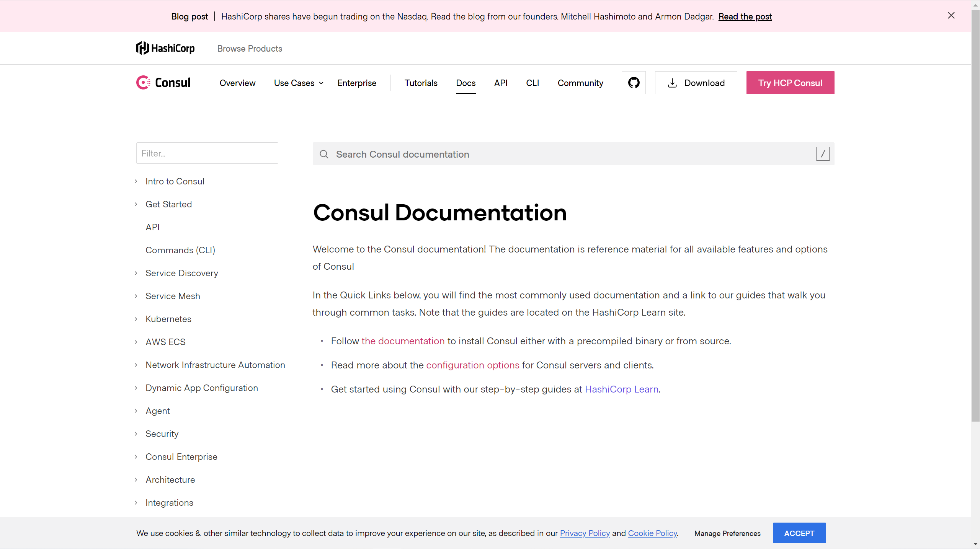Open CLI in the top navigation
Image resolution: width=980 pixels, height=549 pixels.
click(532, 83)
